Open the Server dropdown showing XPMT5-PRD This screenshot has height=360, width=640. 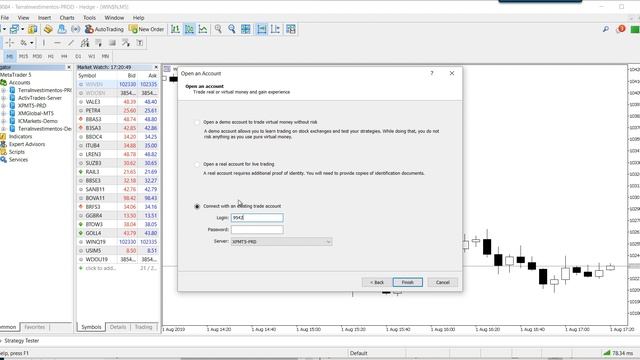[x=281, y=242]
